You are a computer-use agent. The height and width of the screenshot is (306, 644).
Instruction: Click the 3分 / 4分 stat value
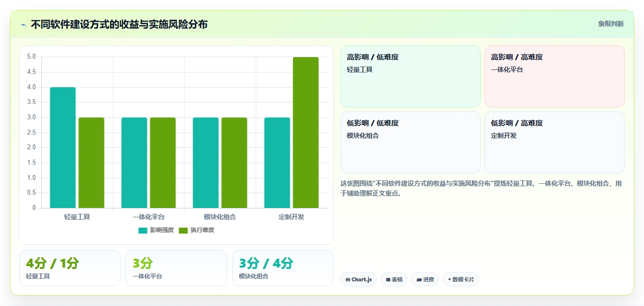point(266,263)
